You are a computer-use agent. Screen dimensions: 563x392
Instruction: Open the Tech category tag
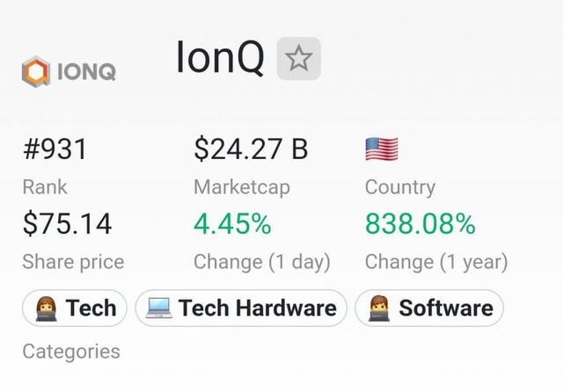75,309
